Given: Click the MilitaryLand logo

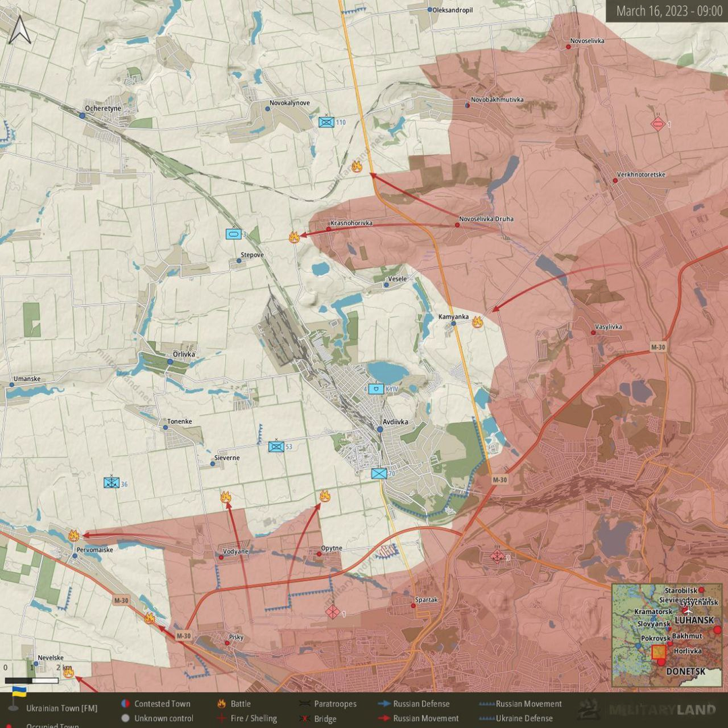Looking at the screenshot, I should click(x=647, y=709).
